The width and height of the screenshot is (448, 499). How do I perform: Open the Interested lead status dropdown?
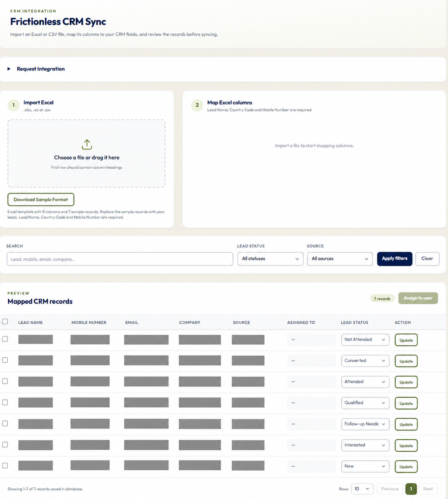pyautogui.click(x=365, y=445)
